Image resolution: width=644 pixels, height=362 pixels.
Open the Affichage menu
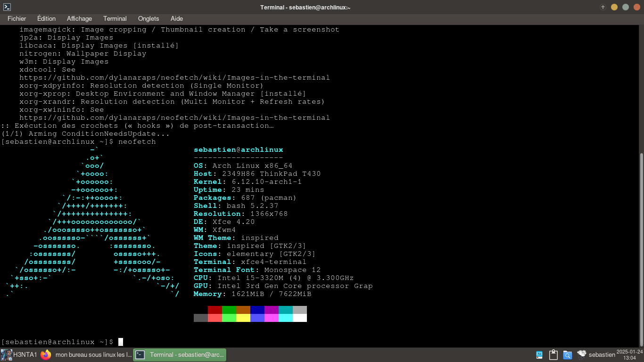[x=79, y=18]
